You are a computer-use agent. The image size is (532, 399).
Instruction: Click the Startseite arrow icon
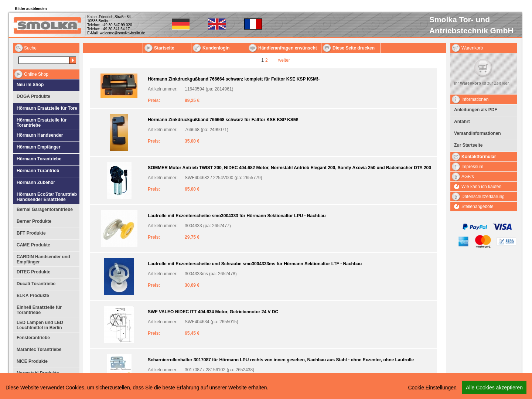pyautogui.click(x=149, y=48)
